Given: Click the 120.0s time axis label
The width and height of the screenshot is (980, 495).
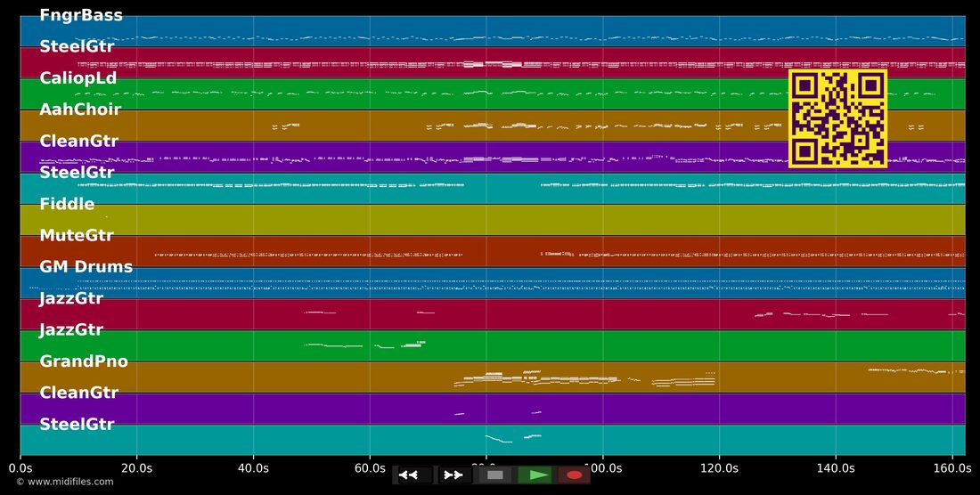Looking at the screenshot, I should (x=719, y=467).
